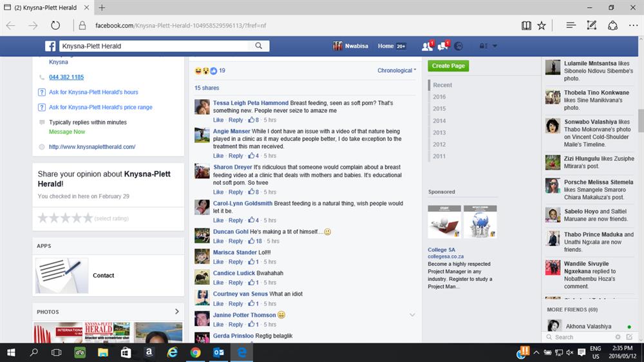This screenshot has width=644, height=362.
Task: Open chat options gear icon
Action: coord(618,337)
